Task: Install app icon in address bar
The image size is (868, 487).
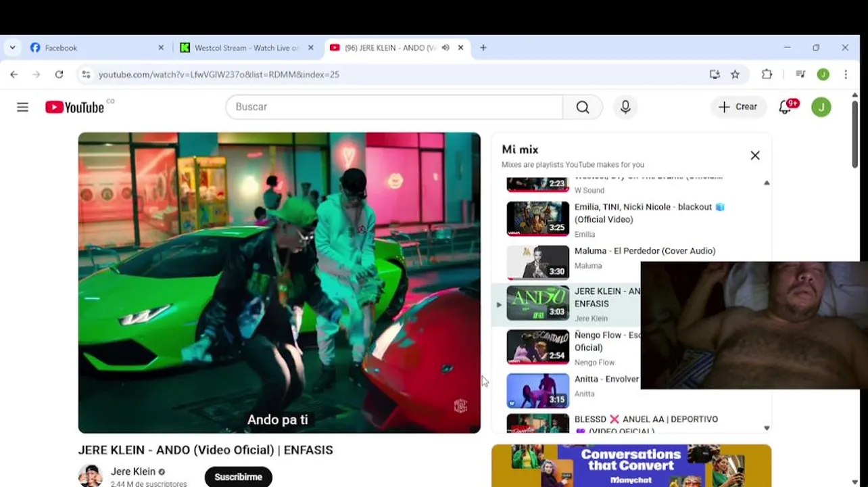Action: 715,74
